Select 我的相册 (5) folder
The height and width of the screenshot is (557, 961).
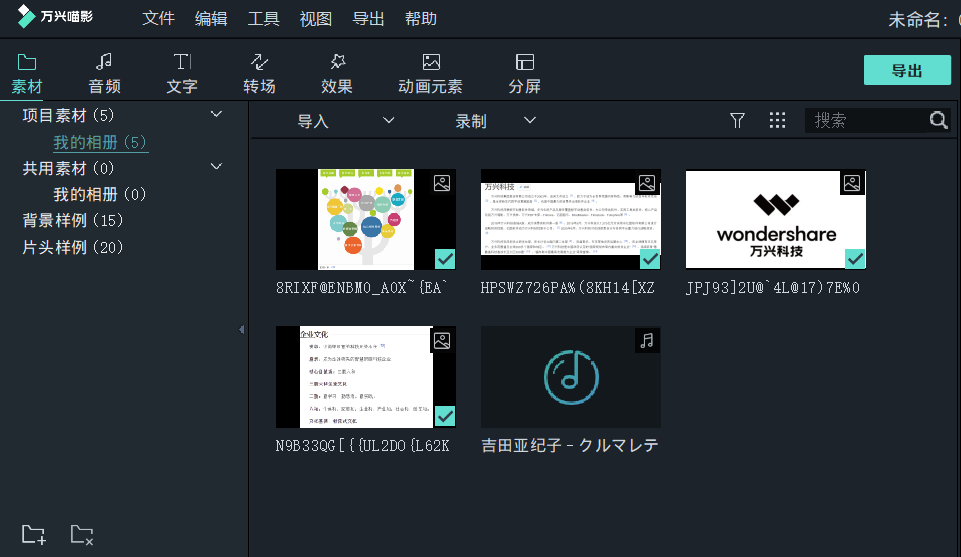[x=101, y=143]
